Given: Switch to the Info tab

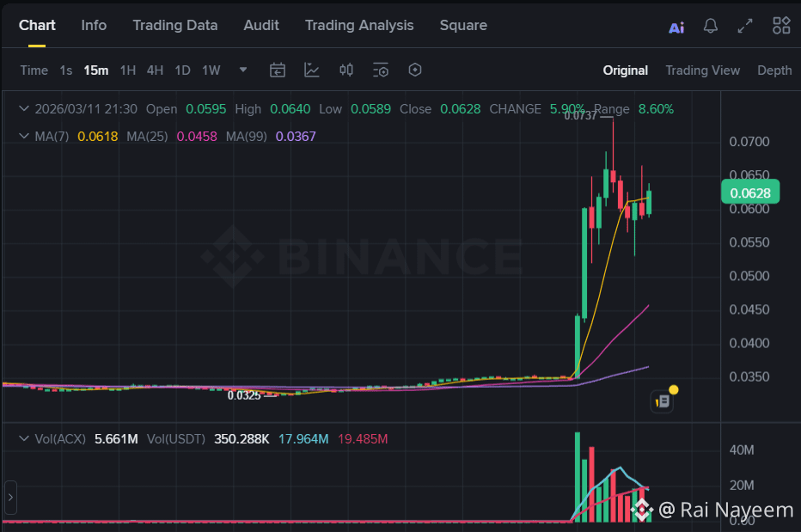Looking at the screenshot, I should coord(94,25).
